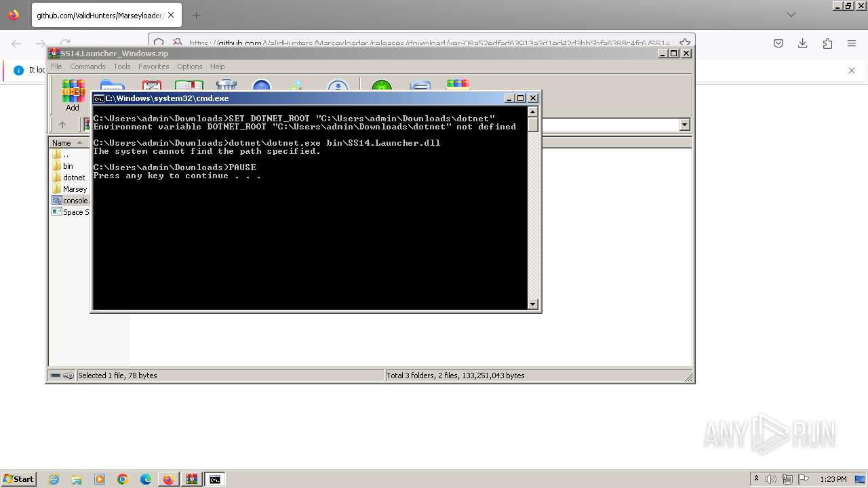
Task: Open File Explorer from the taskbar
Action: click(77, 479)
